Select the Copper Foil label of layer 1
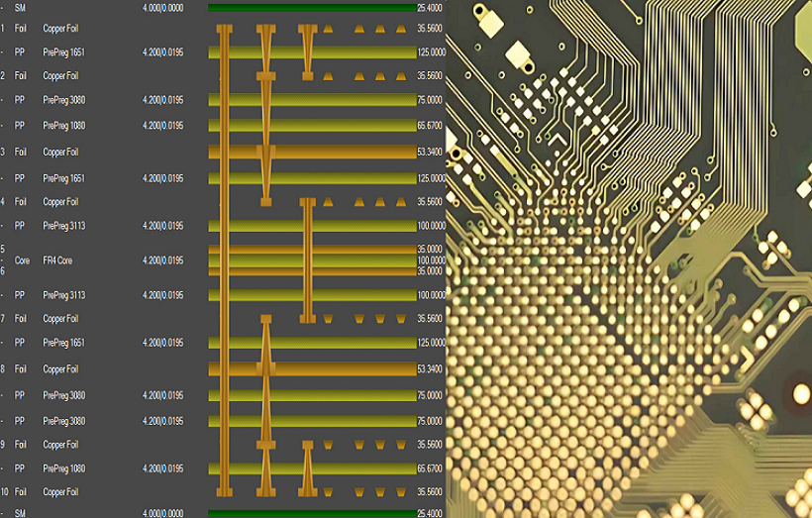This screenshot has width=812, height=518. click(60, 29)
